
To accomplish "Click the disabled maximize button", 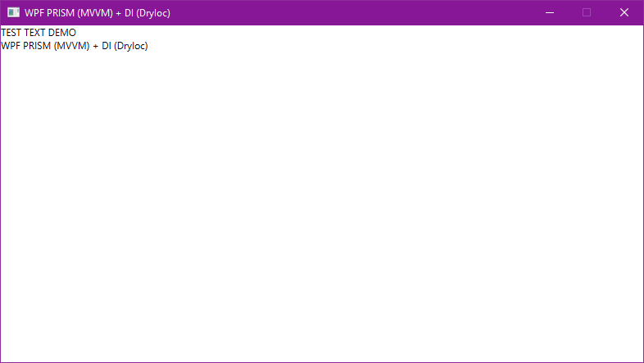I will tap(587, 13).
